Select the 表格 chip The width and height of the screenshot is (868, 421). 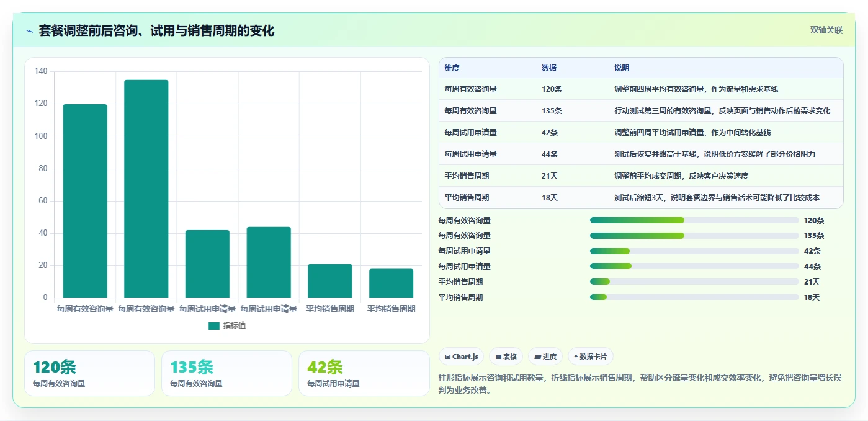coord(506,357)
